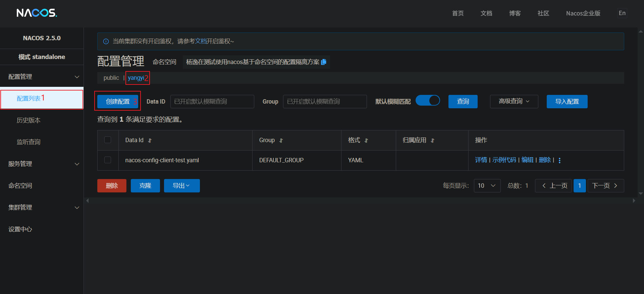Viewport: 644px width, 294px height.
Task: Open the page size dropdown showing 10
Action: tap(487, 186)
